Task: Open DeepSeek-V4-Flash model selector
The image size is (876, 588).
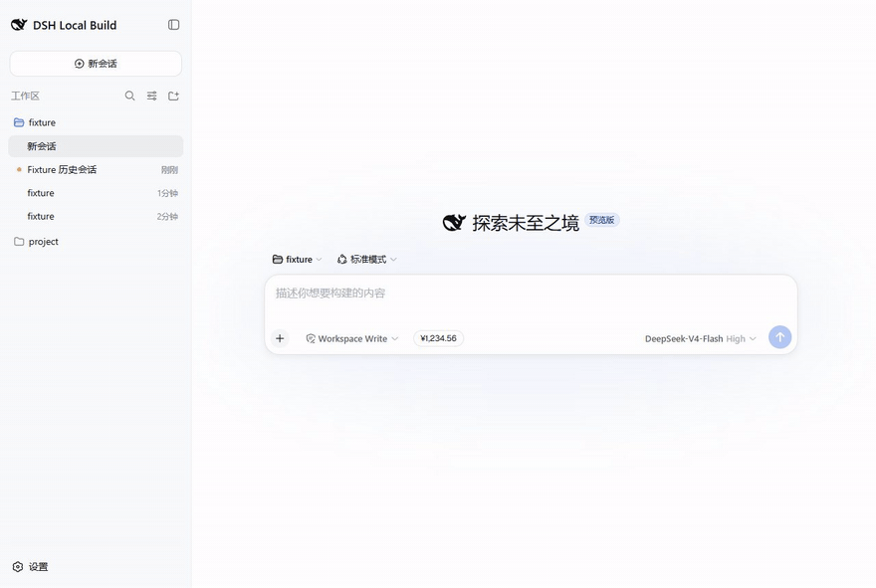Action: pyautogui.click(x=701, y=339)
